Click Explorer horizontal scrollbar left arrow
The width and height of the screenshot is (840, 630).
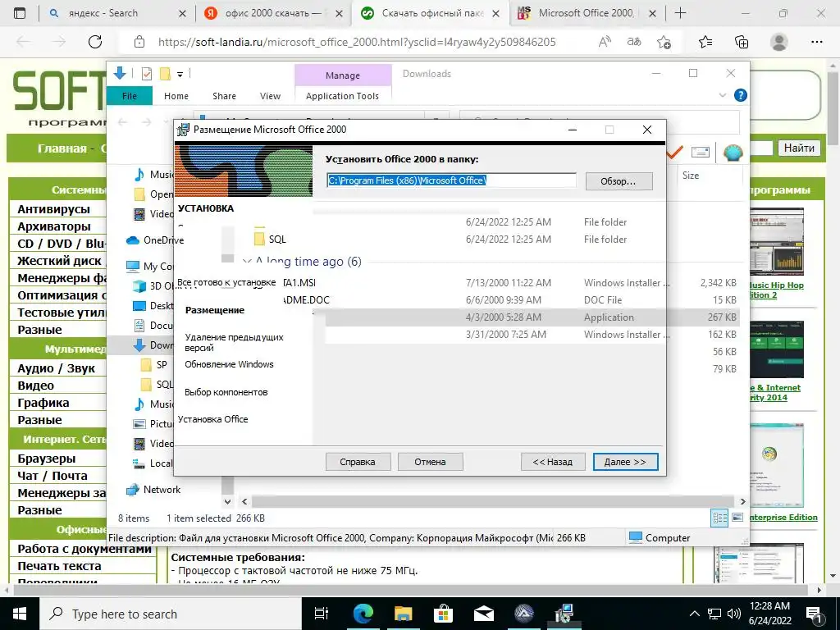pyautogui.click(x=244, y=501)
